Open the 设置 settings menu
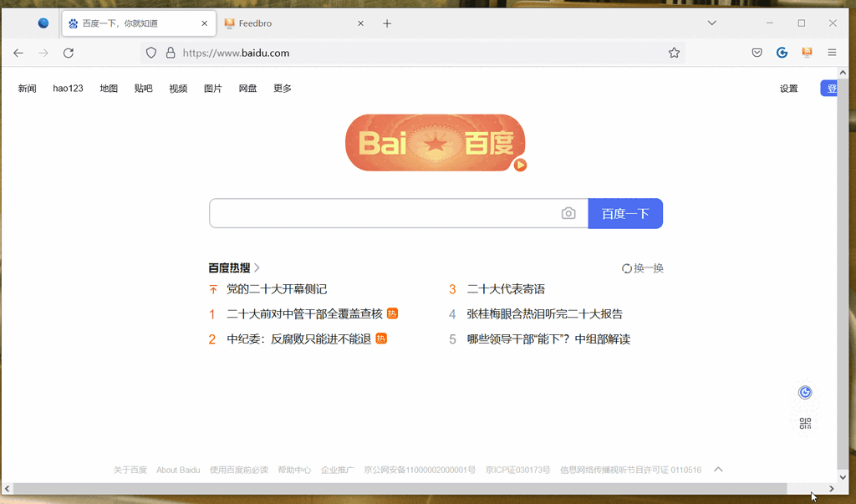 pos(789,89)
